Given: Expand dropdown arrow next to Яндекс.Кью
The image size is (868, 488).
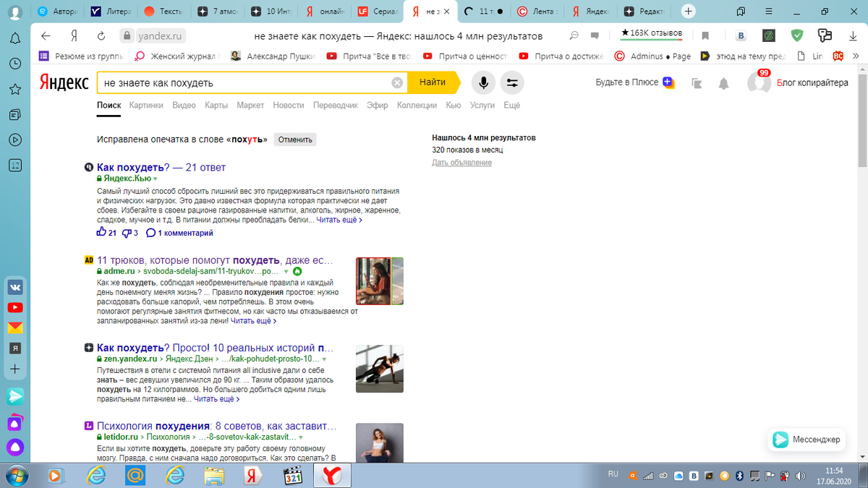Looking at the screenshot, I should pyautogui.click(x=155, y=179).
